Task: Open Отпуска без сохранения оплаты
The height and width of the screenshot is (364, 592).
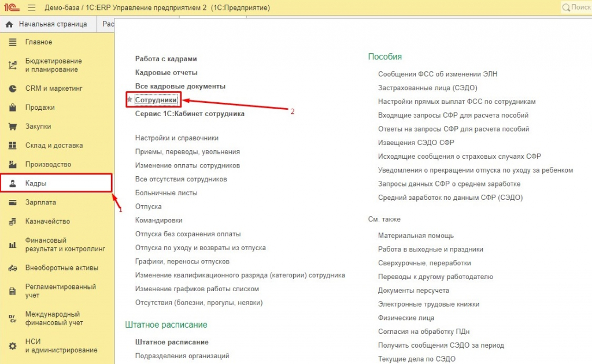Action: pyautogui.click(x=188, y=234)
